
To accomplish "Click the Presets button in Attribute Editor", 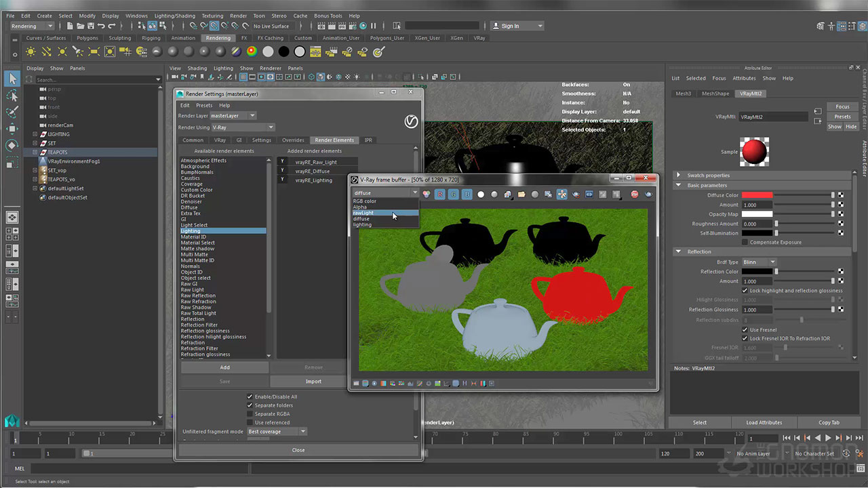I will point(842,117).
